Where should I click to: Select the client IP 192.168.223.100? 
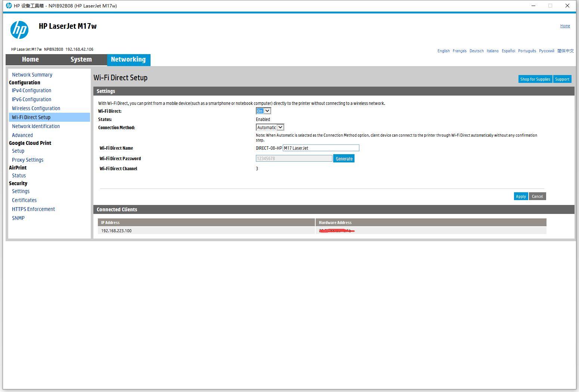coord(116,231)
